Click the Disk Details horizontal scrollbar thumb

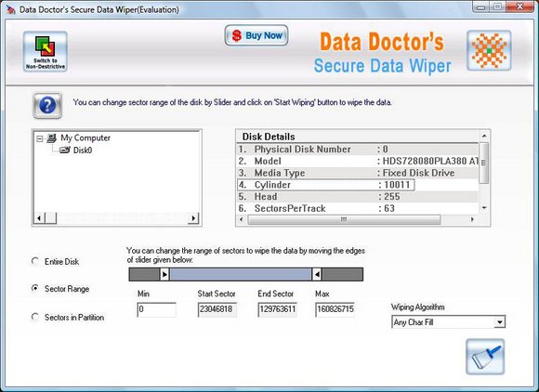click(344, 219)
